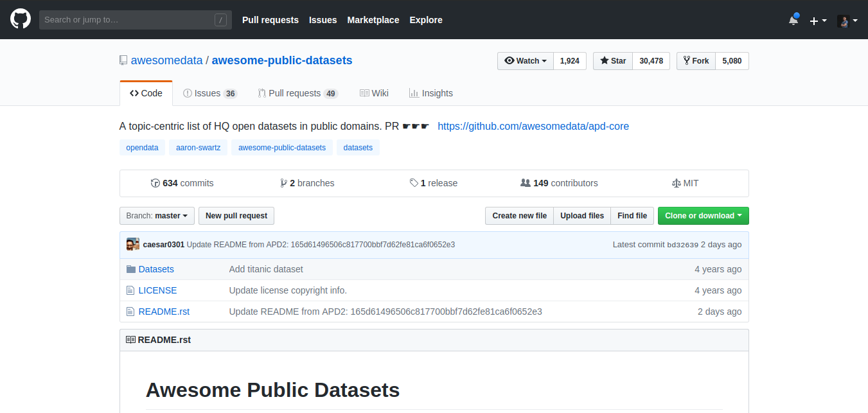Image resolution: width=868 pixels, height=413 pixels.
Task: Open the caesar0301 author link
Action: point(164,245)
